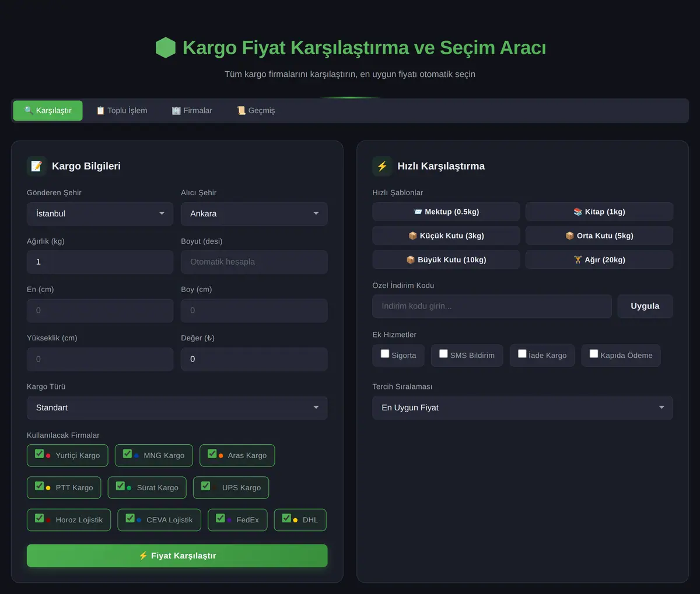Enable the Sigorta extra service checkbox
Viewport: 700px width, 594px height.
[x=385, y=354]
